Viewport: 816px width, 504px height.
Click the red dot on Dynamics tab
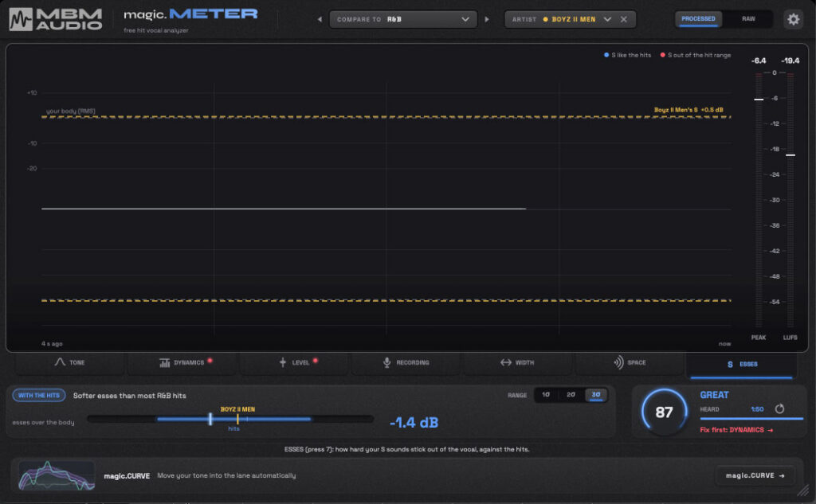(x=210, y=361)
